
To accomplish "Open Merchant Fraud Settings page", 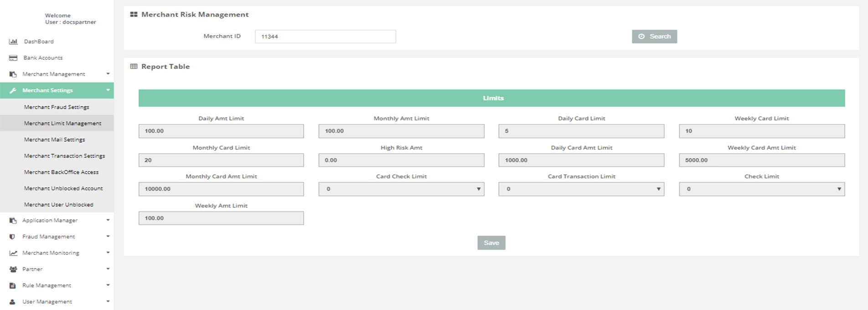I will [57, 107].
